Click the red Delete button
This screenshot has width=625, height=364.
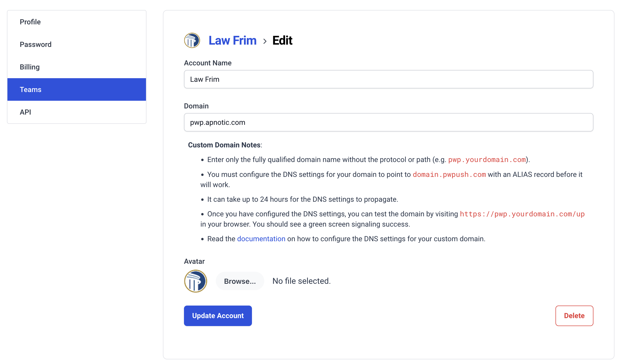574,316
